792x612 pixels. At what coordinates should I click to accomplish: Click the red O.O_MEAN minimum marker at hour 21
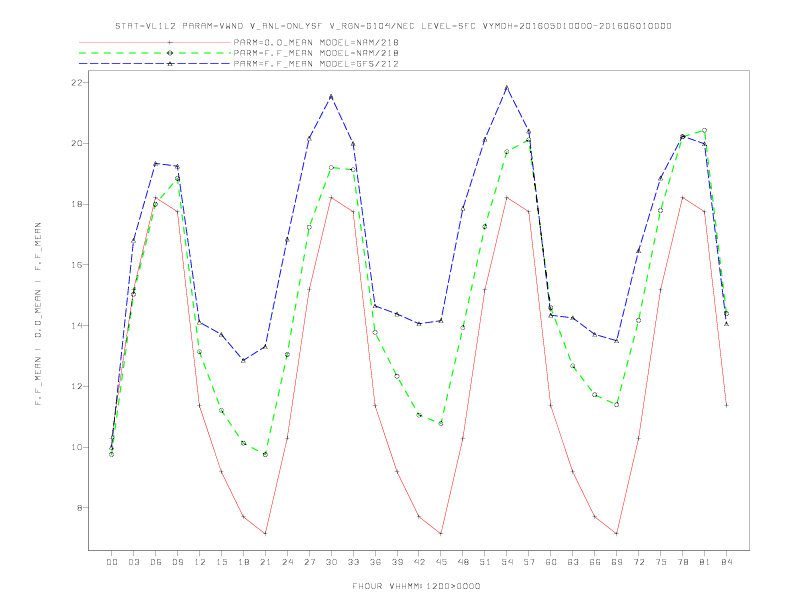click(x=265, y=533)
